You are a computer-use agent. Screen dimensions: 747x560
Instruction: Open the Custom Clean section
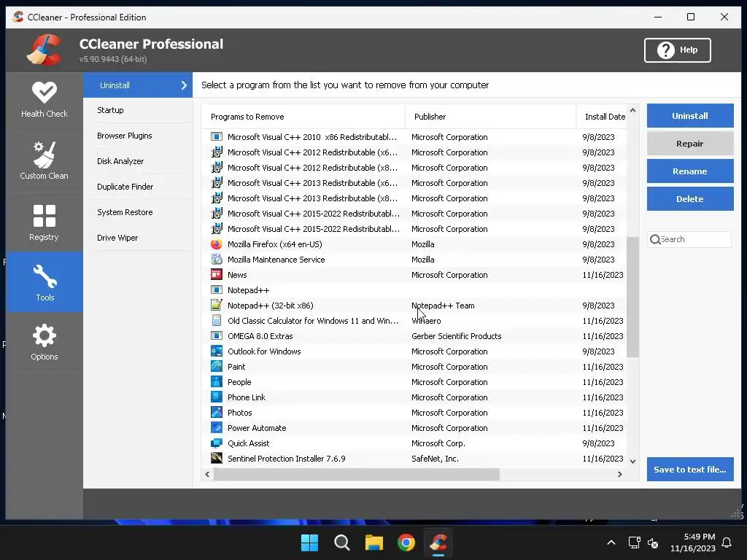[x=44, y=161]
